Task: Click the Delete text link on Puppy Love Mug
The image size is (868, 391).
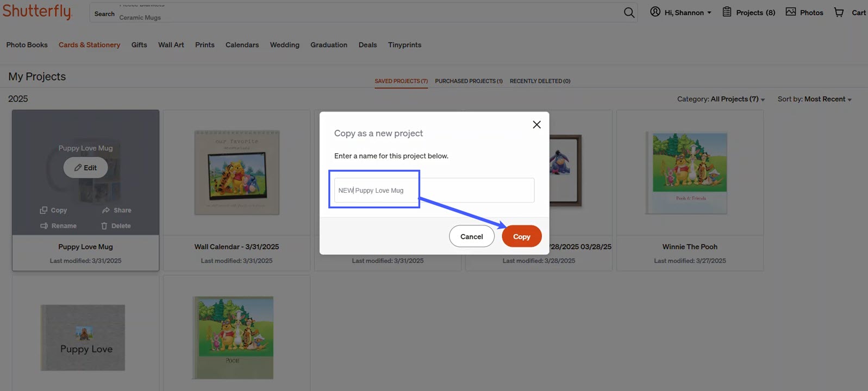Action: (121, 226)
